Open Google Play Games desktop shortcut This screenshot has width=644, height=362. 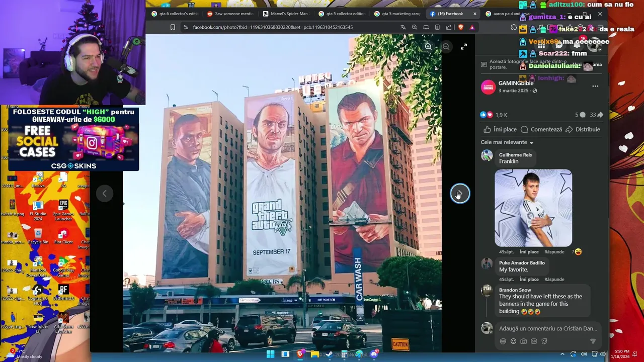point(63,266)
